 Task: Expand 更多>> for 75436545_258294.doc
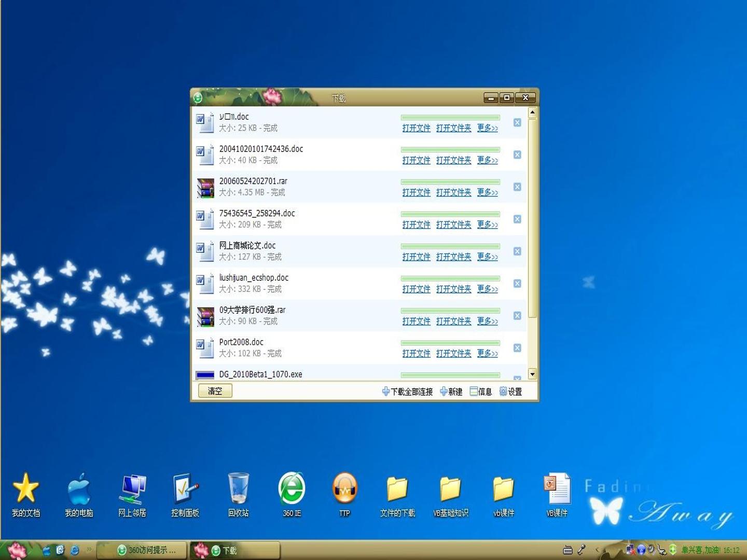[x=488, y=225]
